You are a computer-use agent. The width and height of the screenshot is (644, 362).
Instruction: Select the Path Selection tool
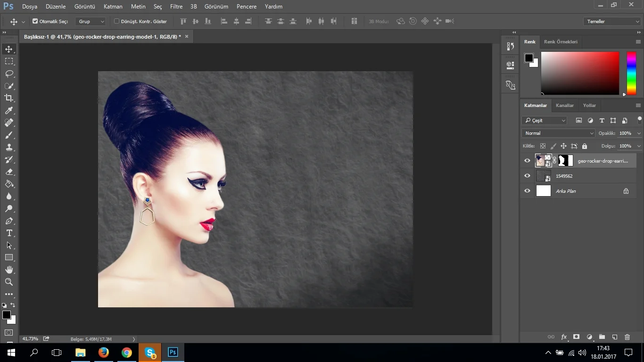coord(9,245)
